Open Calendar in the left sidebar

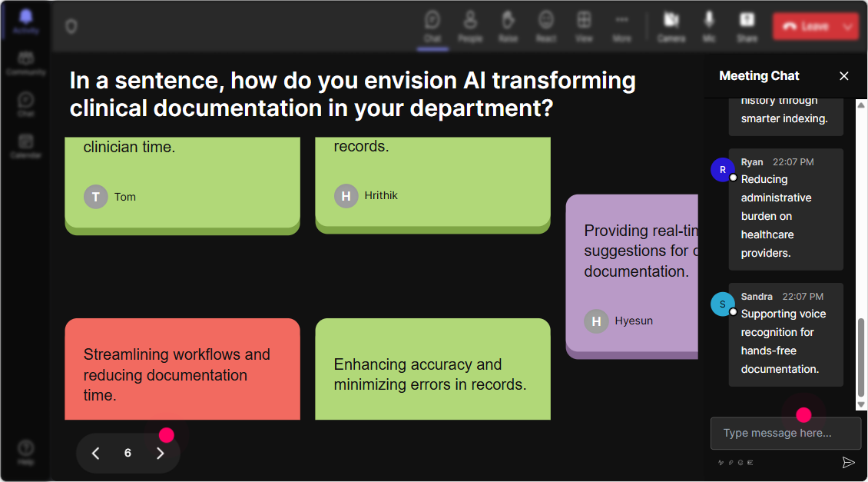click(25, 146)
